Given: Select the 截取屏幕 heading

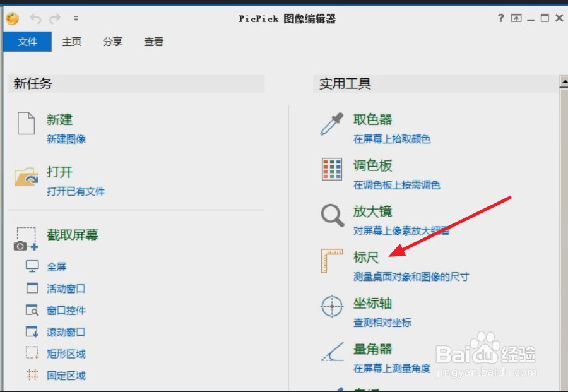Looking at the screenshot, I should tap(73, 235).
